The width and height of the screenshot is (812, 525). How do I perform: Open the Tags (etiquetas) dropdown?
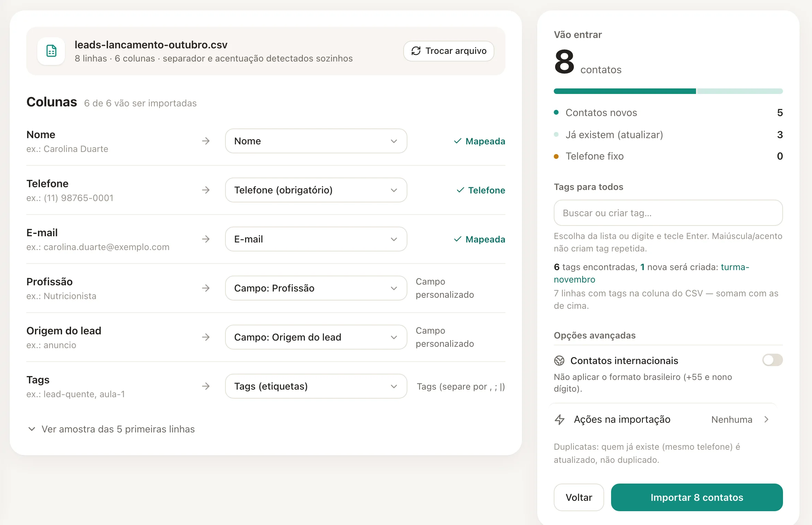(316, 386)
